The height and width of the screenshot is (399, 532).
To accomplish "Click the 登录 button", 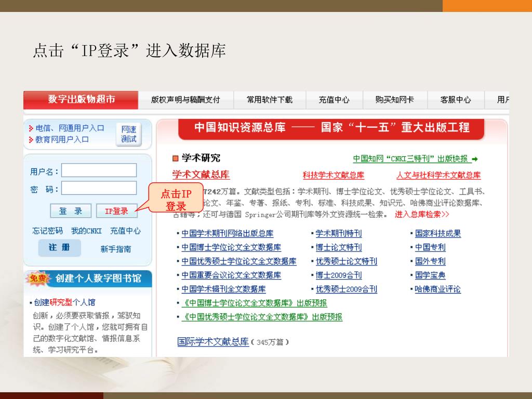I will 71,211.
